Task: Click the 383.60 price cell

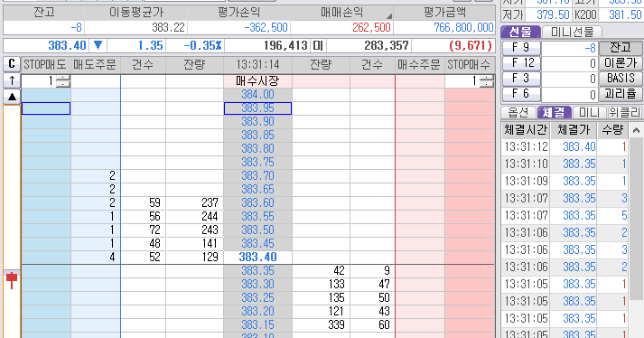Action: (257, 202)
